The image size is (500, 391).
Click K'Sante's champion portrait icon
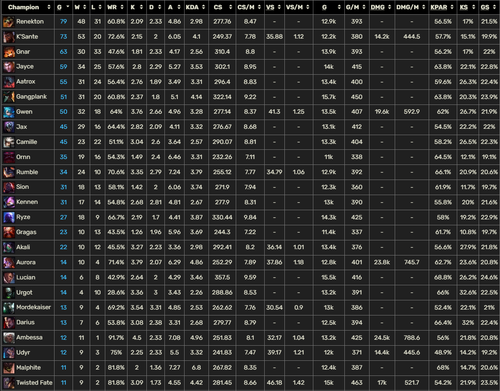tap(9, 37)
